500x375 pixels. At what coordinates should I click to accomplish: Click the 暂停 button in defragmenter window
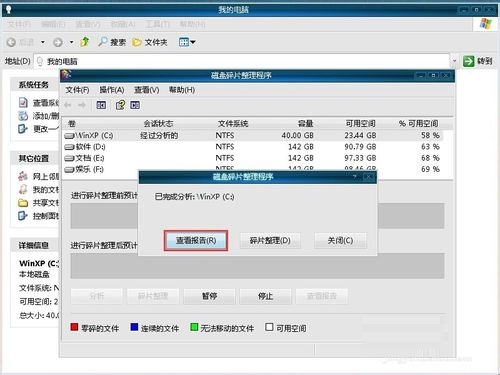tap(209, 296)
